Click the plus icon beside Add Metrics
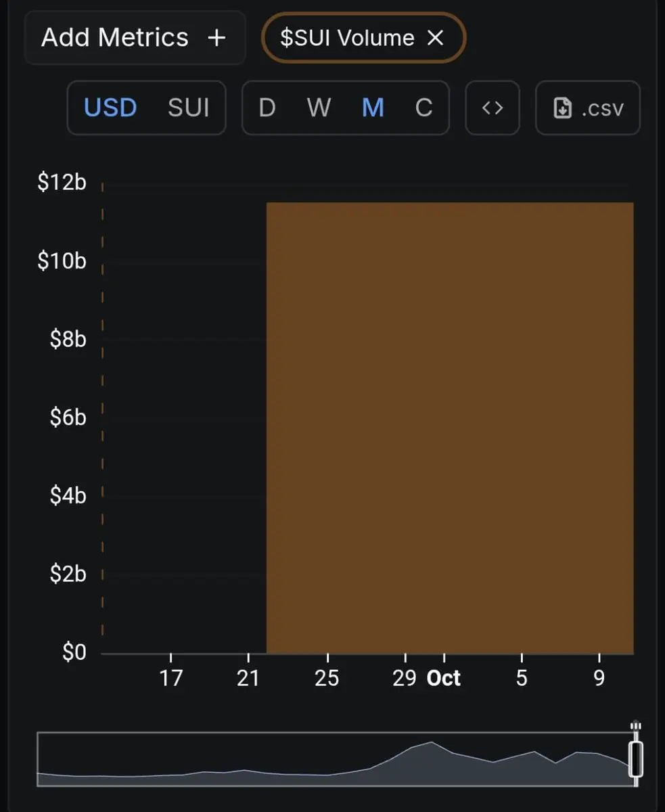This screenshot has width=665, height=812. [x=216, y=38]
